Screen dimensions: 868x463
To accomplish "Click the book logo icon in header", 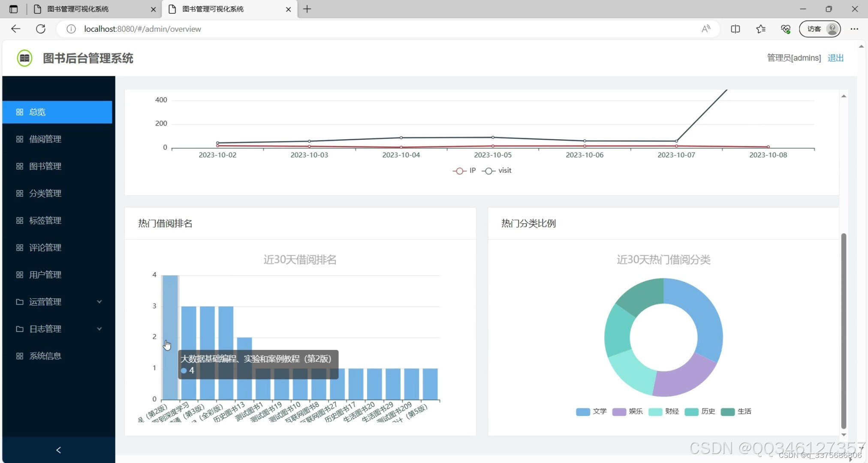I will 24,58.
